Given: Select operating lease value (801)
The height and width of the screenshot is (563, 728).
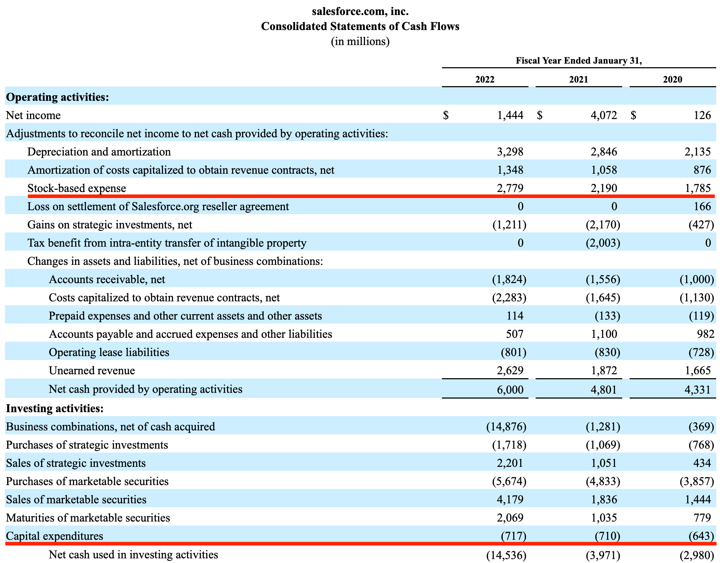Looking at the screenshot, I should (513, 352).
